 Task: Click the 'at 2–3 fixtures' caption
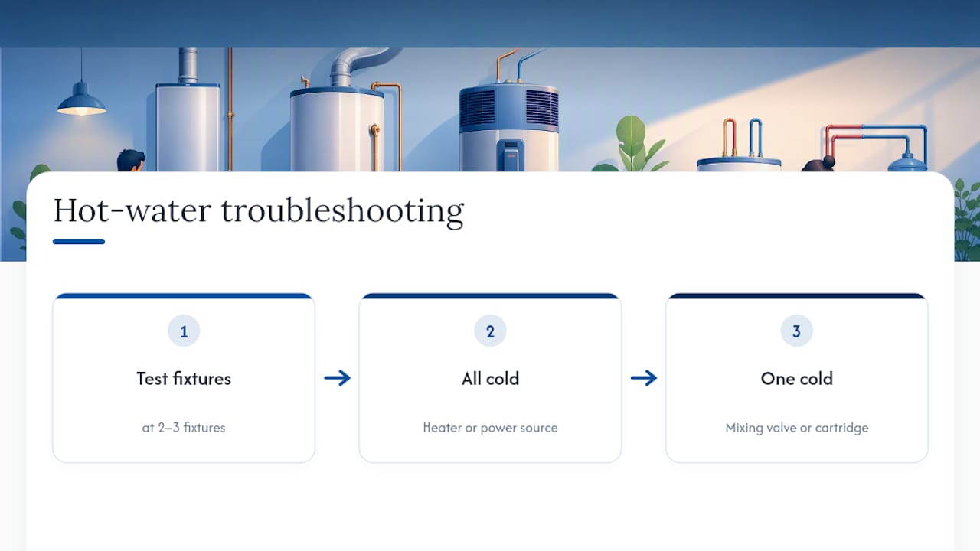point(184,428)
